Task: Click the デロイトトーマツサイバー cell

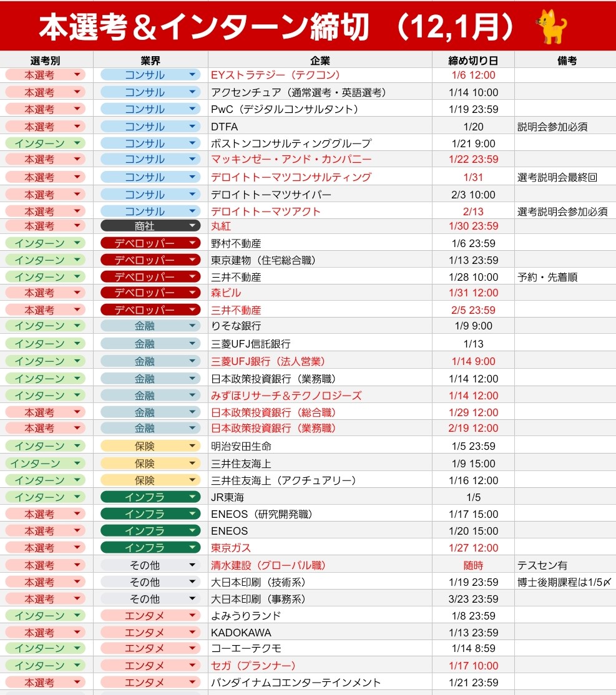Action: (x=320, y=195)
